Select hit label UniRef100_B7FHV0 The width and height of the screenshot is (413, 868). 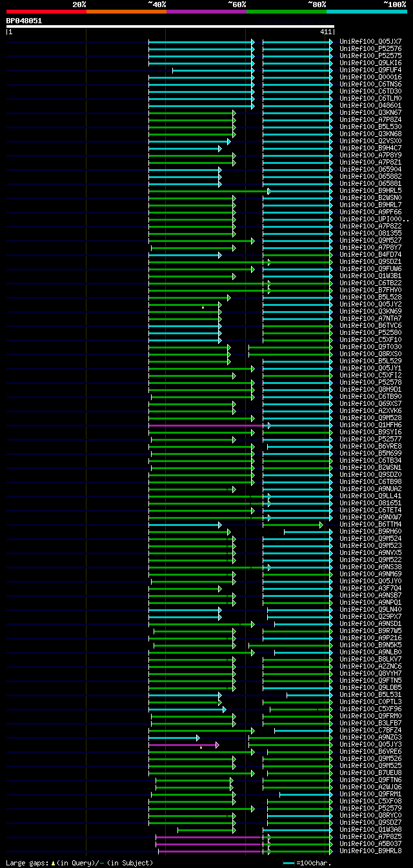[x=370, y=290]
